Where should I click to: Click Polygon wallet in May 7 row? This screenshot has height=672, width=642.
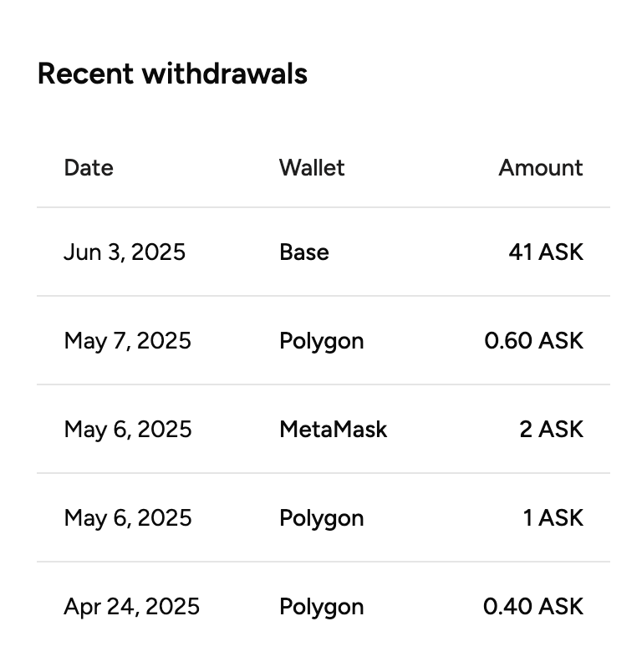tap(322, 341)
